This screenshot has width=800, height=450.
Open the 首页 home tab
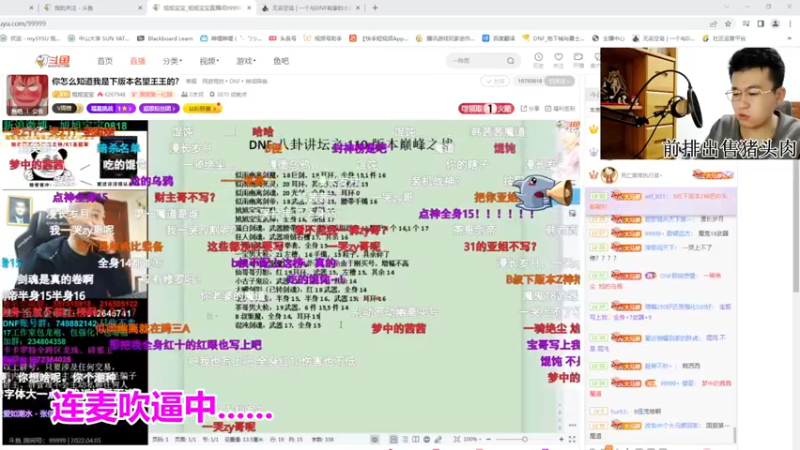[105, 61]
